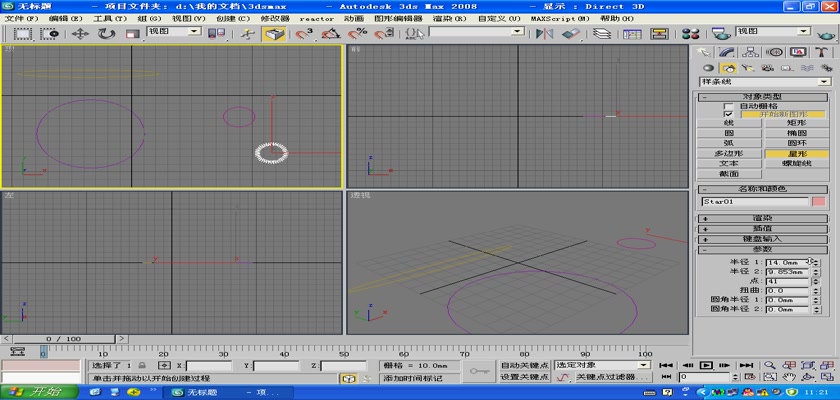The height and width of the screenshot is (400, 840).
Task: Click the 矩形 shape button
Action: pyautogui.click(x=797, y=123)
